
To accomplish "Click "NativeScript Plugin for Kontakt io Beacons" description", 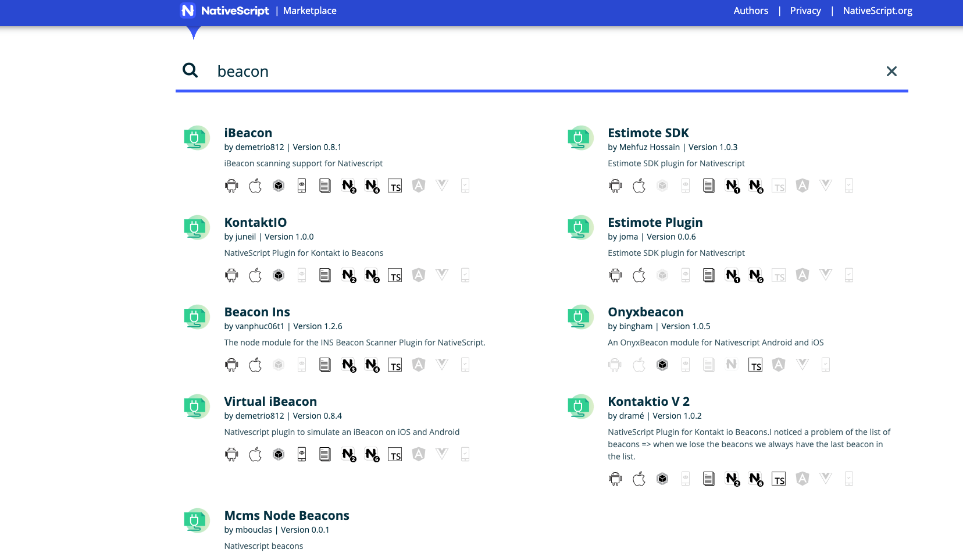I will click(x=304, y=253).
